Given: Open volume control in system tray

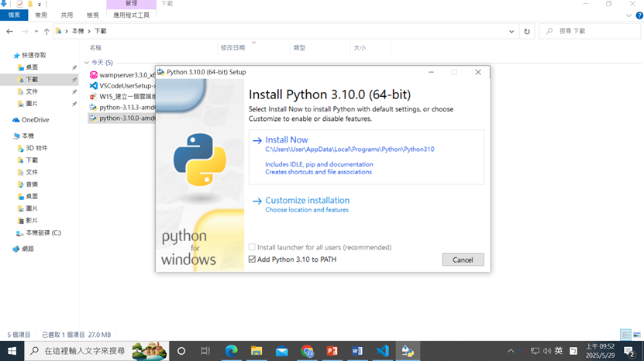Looking at the screenshot, I should point(547,351).
